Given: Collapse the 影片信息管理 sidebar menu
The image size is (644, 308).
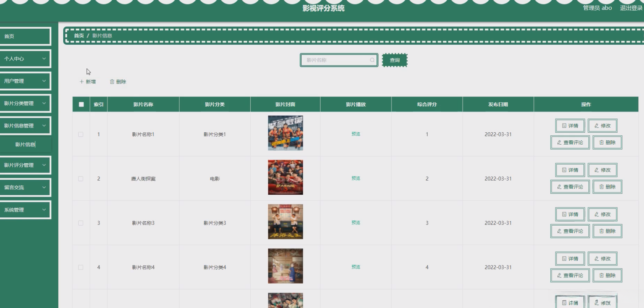Looking at the screenshot, I should point(25,126).
